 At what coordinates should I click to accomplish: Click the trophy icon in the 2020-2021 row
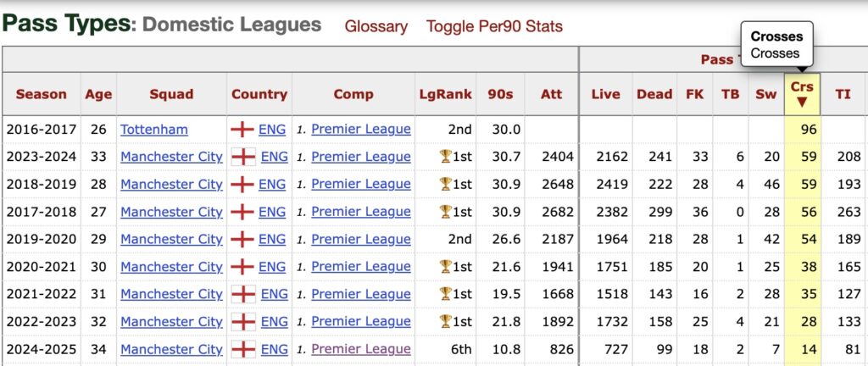(445, 267)
